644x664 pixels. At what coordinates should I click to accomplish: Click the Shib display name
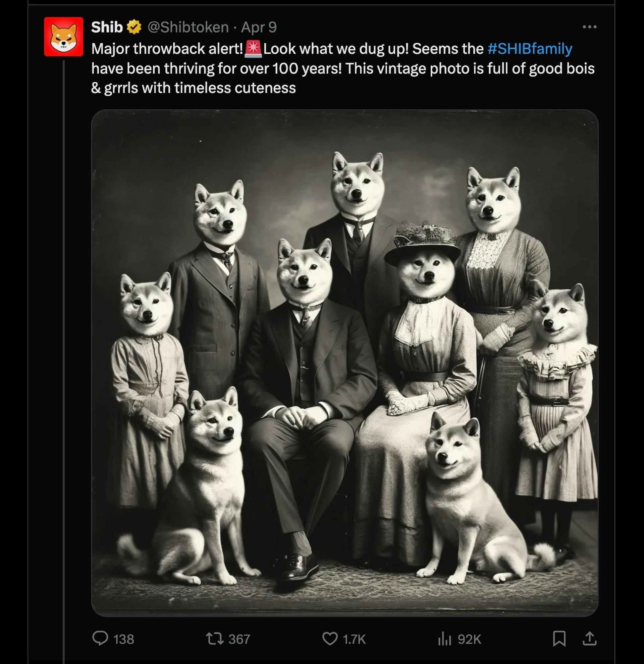107,27
